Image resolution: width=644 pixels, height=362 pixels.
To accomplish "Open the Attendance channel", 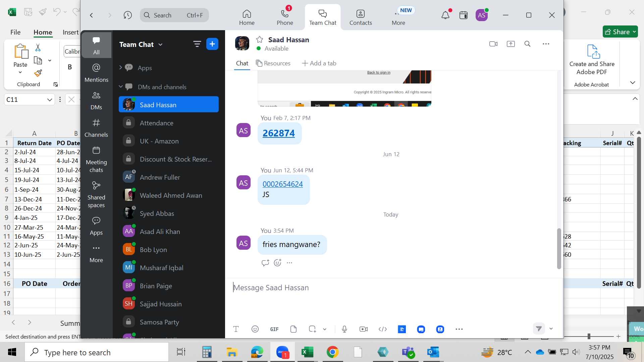I will point(169,123).
